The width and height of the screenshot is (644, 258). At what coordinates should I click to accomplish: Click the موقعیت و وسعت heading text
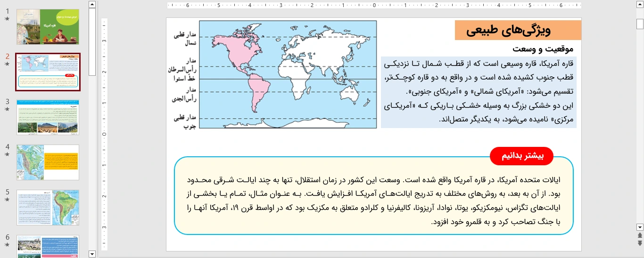click(x=543, y=49)
